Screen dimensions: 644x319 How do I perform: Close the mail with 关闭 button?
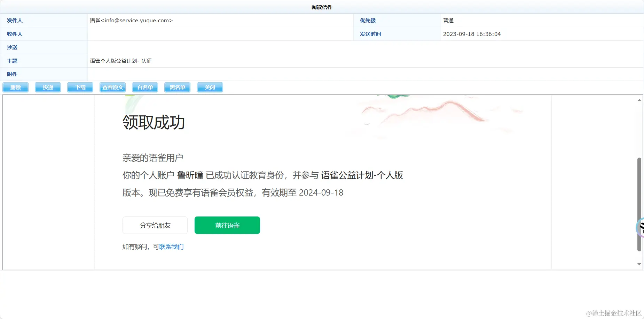coord(210,88)
